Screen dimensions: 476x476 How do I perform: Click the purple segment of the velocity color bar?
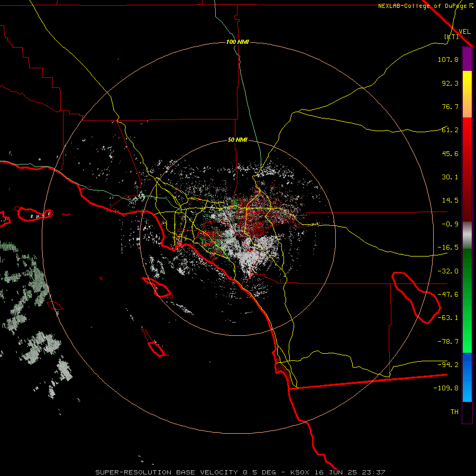coord(467,59)
